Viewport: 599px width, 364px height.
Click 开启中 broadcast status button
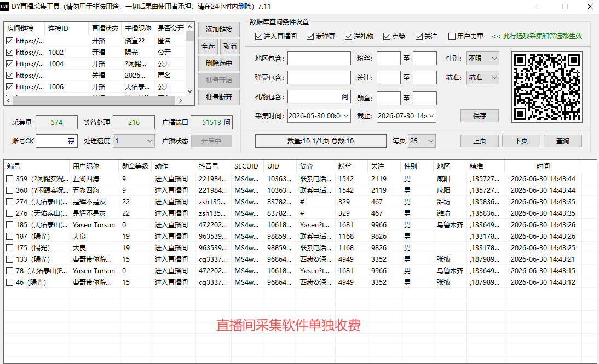point(211,141)
